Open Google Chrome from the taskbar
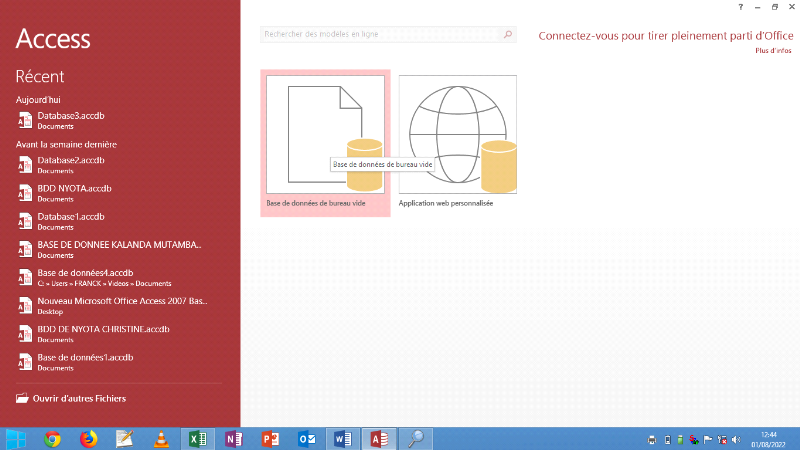The width and height of the screenshot is (800, 450). point(53,438)
